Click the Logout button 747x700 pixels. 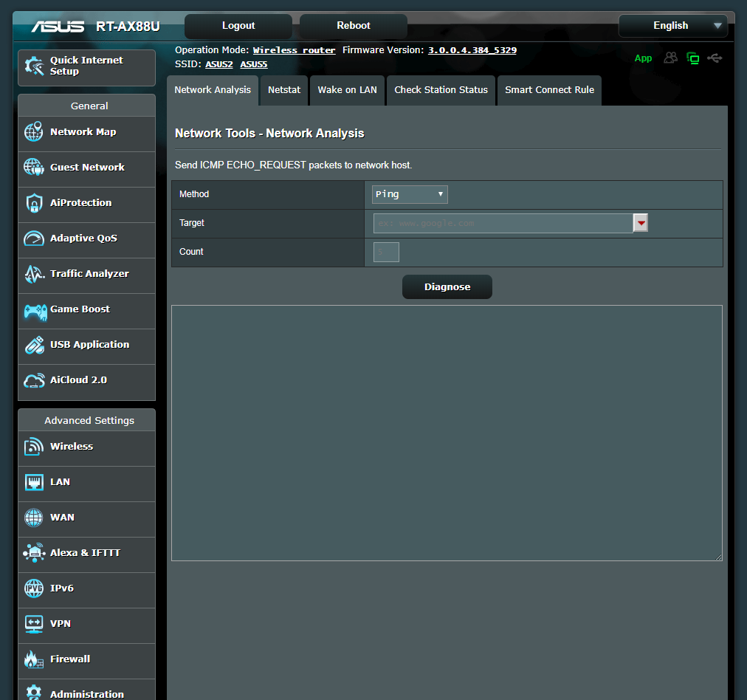click(x=238, y=26)
